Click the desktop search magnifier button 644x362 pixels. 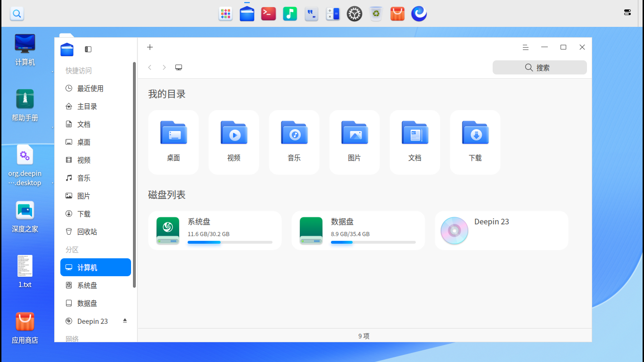[x=17, y=14]
